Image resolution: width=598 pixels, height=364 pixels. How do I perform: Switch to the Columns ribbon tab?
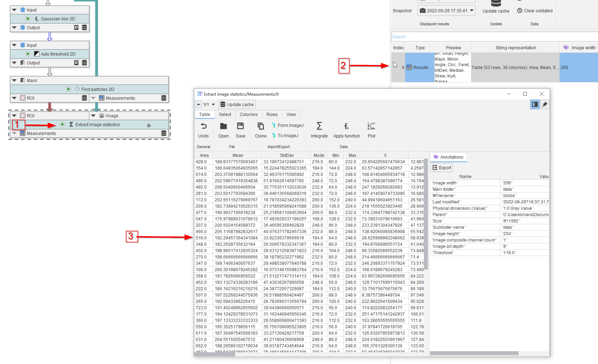pos(248,114)
